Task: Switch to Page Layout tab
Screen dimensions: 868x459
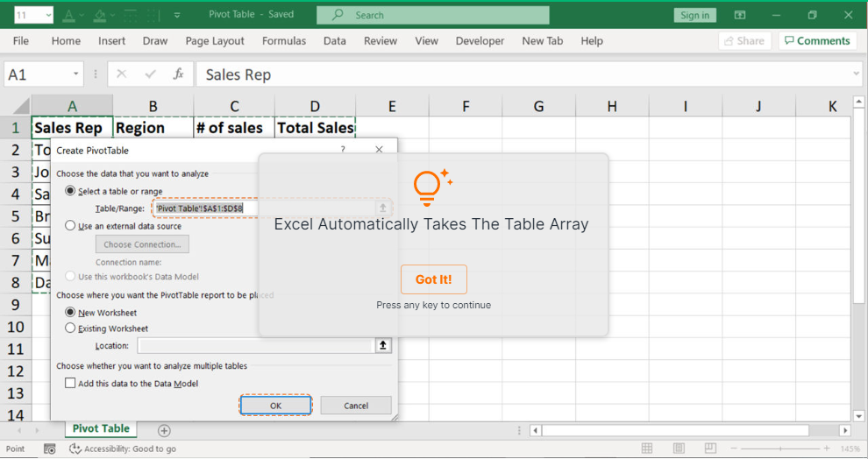Action: tap(215, 41)
